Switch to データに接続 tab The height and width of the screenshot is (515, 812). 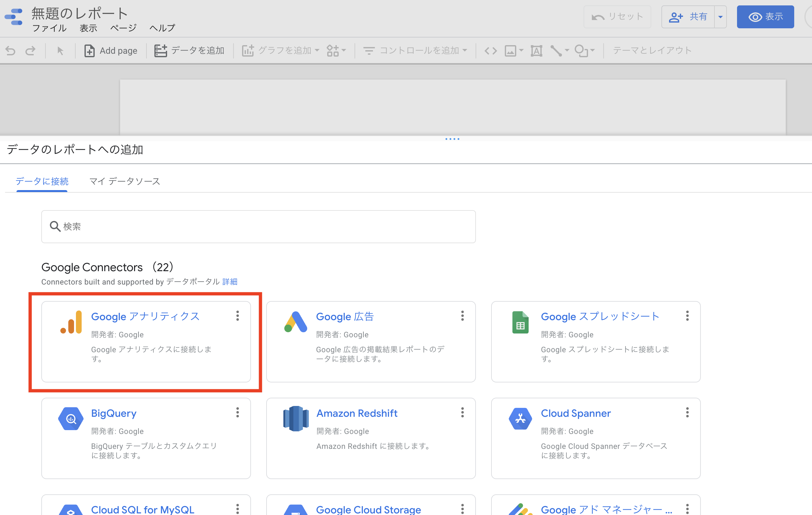pyautogui.click(x=42, y=181)
